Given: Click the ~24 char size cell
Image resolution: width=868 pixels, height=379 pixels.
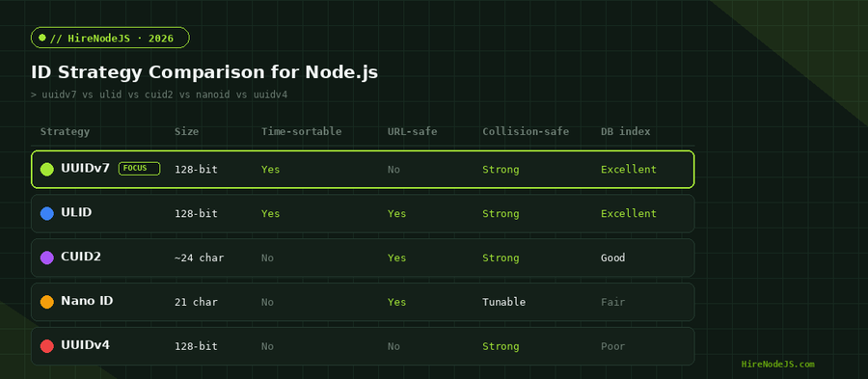Looking at the screenshot, I should pos(200,257).
